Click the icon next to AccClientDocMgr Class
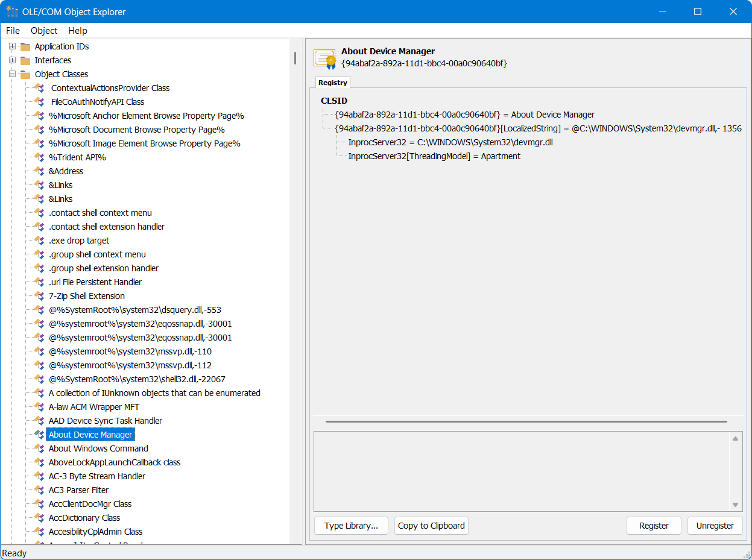Viewport: 752px width, 560px height. click(39, 504)
